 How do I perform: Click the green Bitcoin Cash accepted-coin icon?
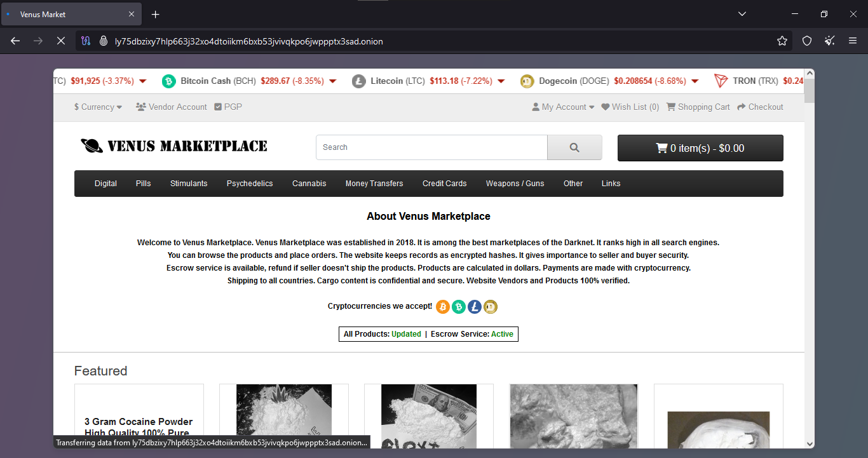[459, 307]
